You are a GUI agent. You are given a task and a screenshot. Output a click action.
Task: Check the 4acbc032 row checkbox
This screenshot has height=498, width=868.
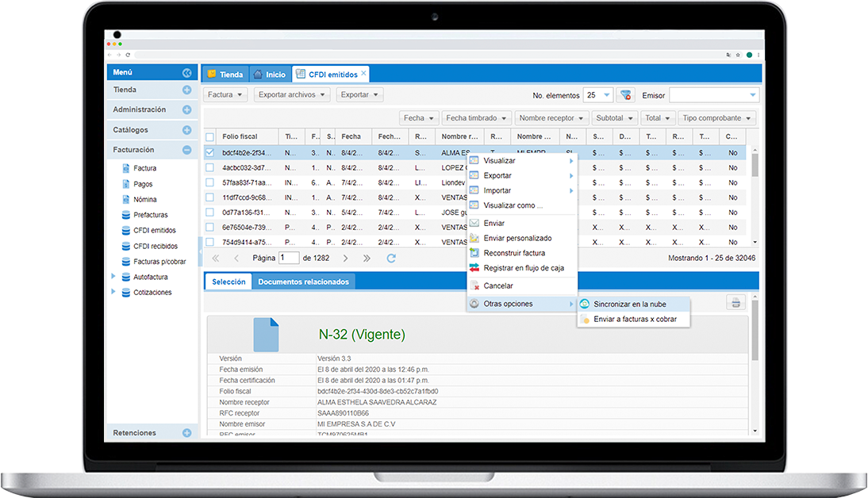point(209,167)
